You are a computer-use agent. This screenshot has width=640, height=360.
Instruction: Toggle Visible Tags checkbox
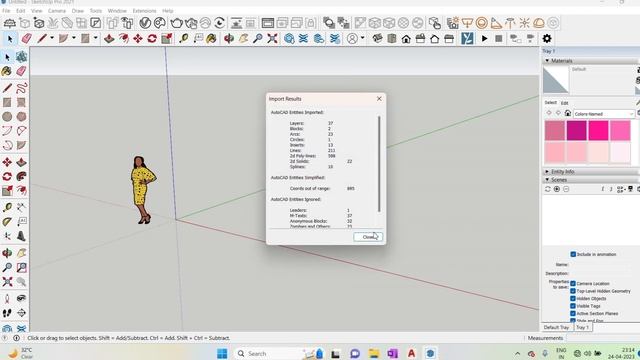click(x=573, y=306)
